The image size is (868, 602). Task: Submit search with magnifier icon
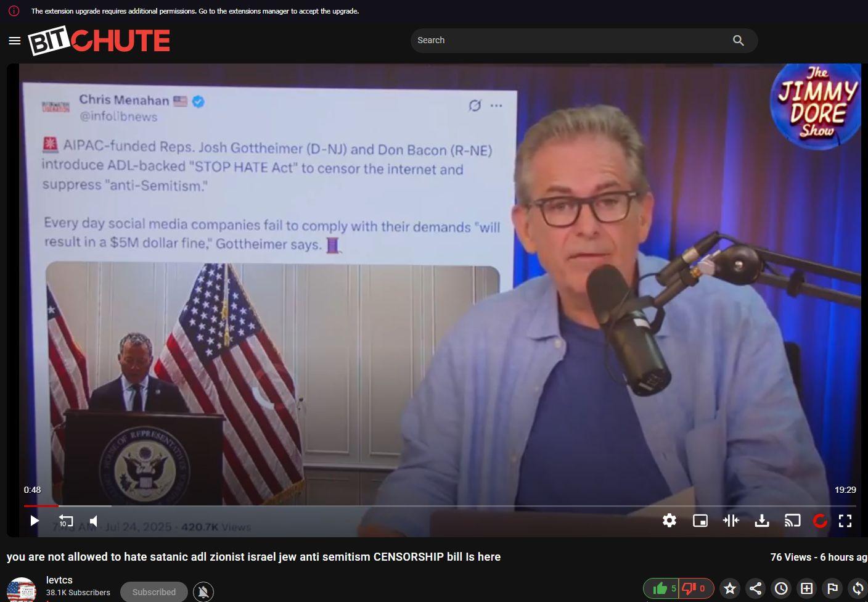click(738, 40)
